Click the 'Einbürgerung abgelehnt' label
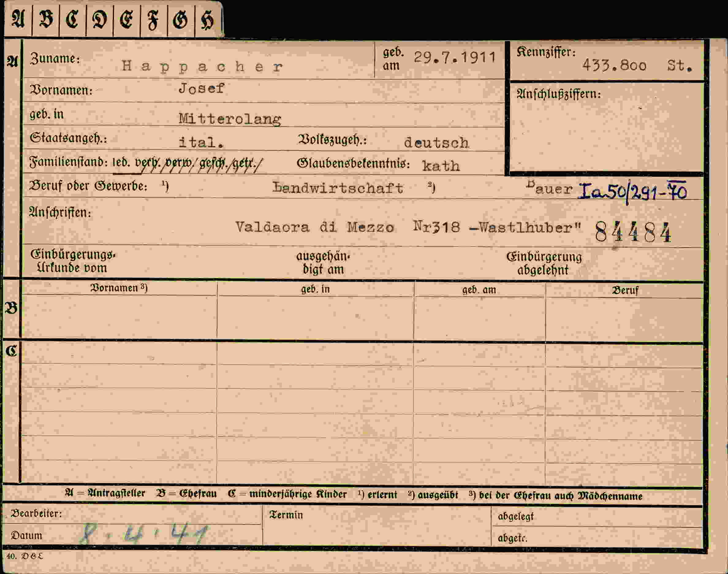The image size is (728, 574). tap(544, 263)
